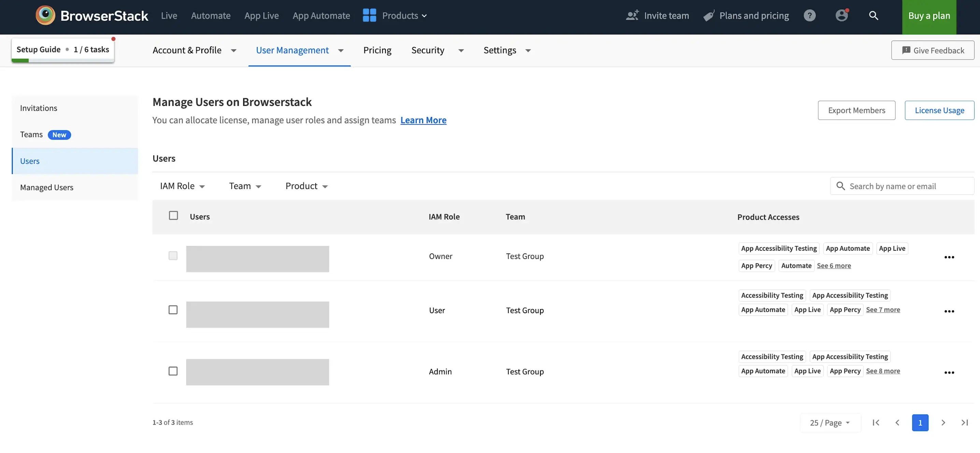
Task: Select page 1 in pagination
Action: pos(920,423)
